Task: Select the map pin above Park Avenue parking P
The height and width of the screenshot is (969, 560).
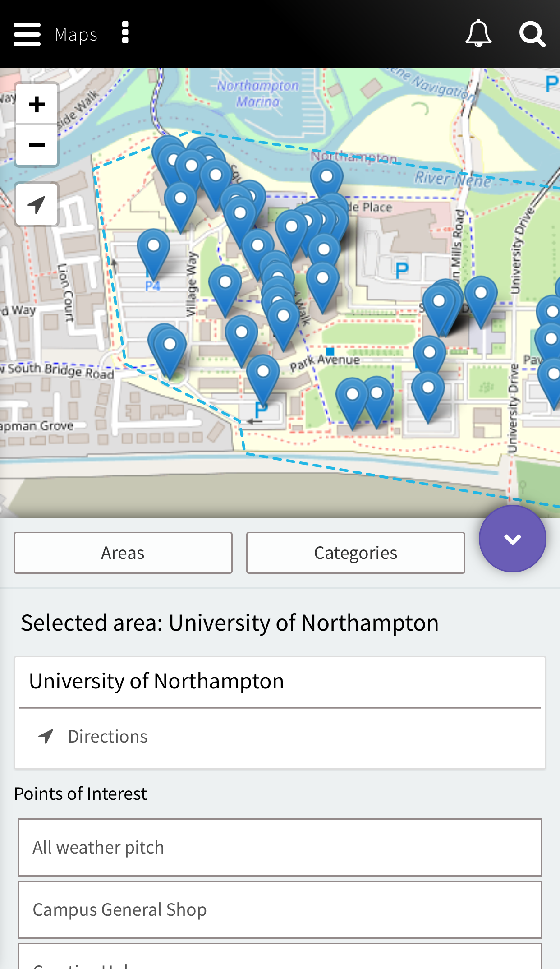Action: (x=263, y=380)
